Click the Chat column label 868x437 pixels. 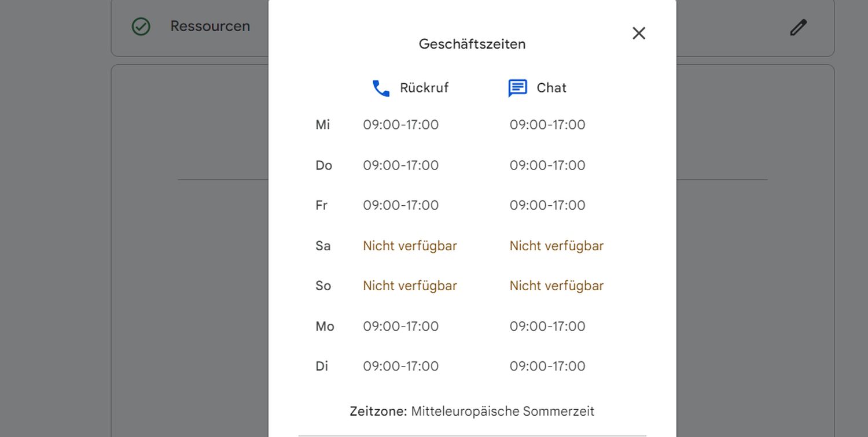coord(551,88)
